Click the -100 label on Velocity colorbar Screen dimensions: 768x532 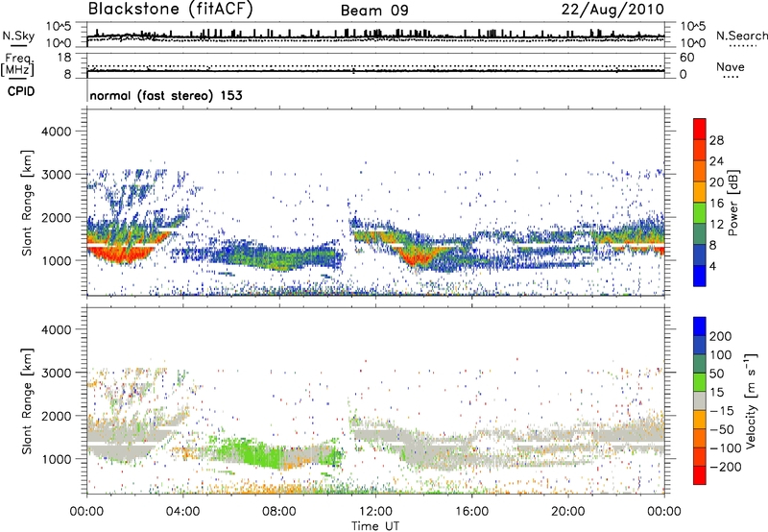click(726, 447)
